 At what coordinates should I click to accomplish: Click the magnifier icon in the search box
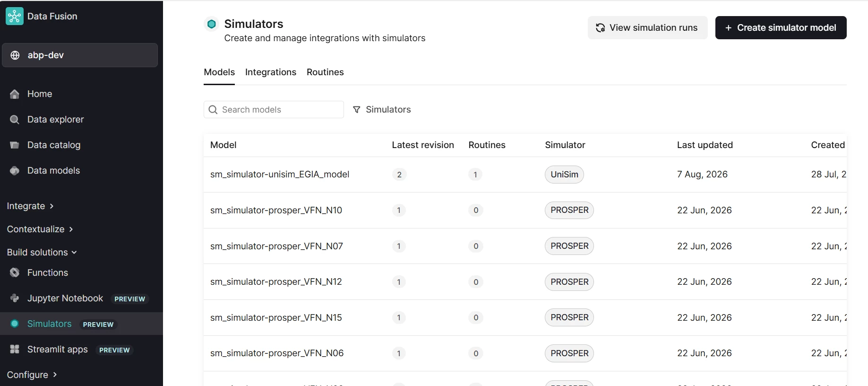[213, 110]
